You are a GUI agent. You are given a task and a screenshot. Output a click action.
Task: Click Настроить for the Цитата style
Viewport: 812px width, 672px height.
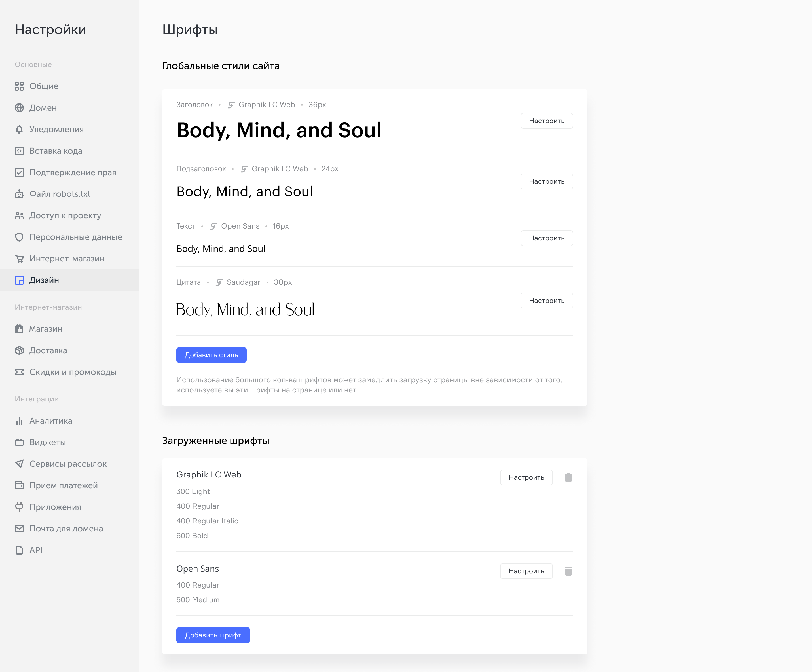click(x=546, y=301)
